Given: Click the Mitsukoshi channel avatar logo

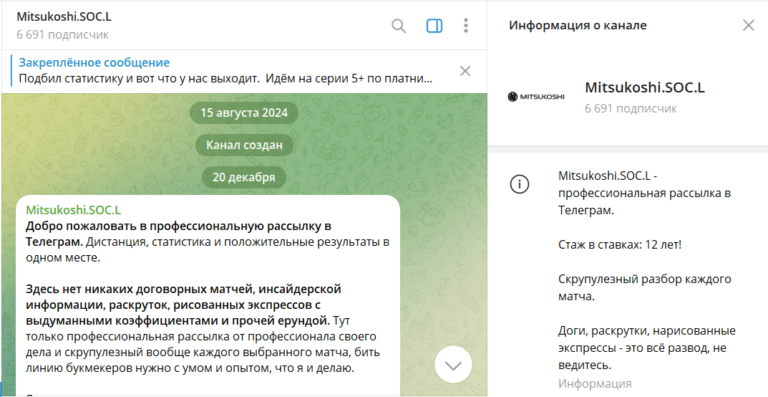Looking at the screenshot, I should coord(536,96).
